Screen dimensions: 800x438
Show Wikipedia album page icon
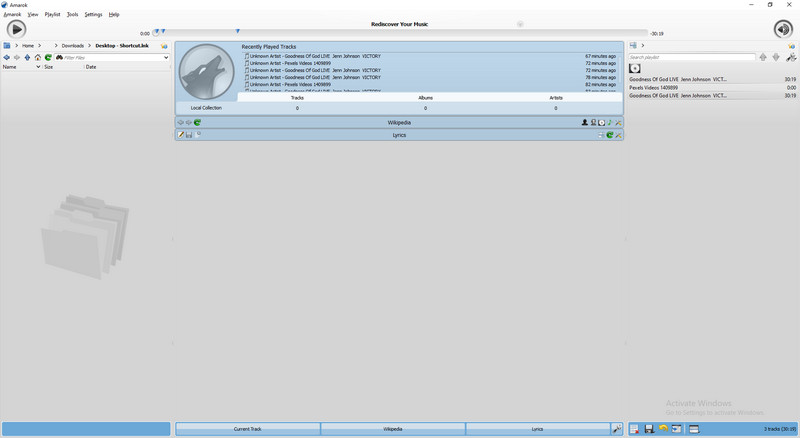(x=602, y=123)
